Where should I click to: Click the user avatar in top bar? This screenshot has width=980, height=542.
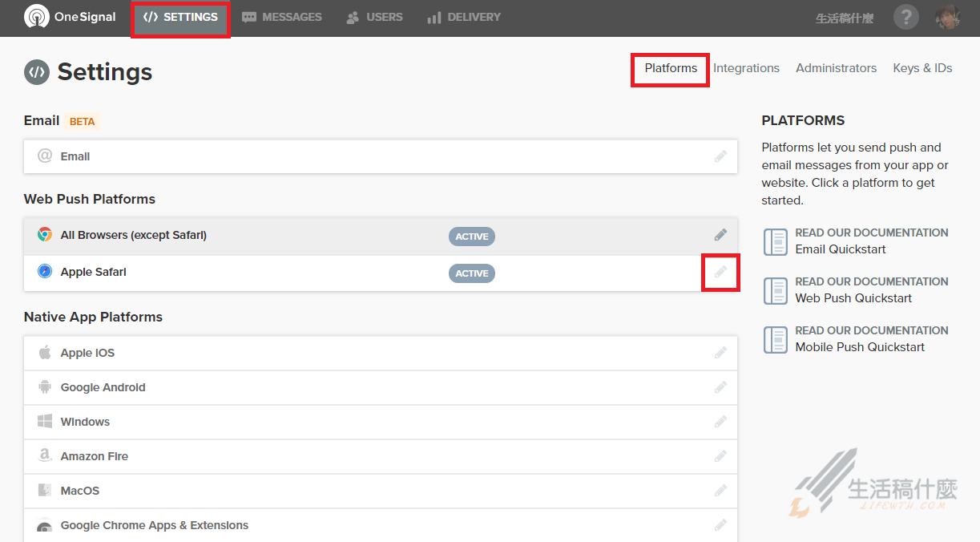(x=948, y=17)
